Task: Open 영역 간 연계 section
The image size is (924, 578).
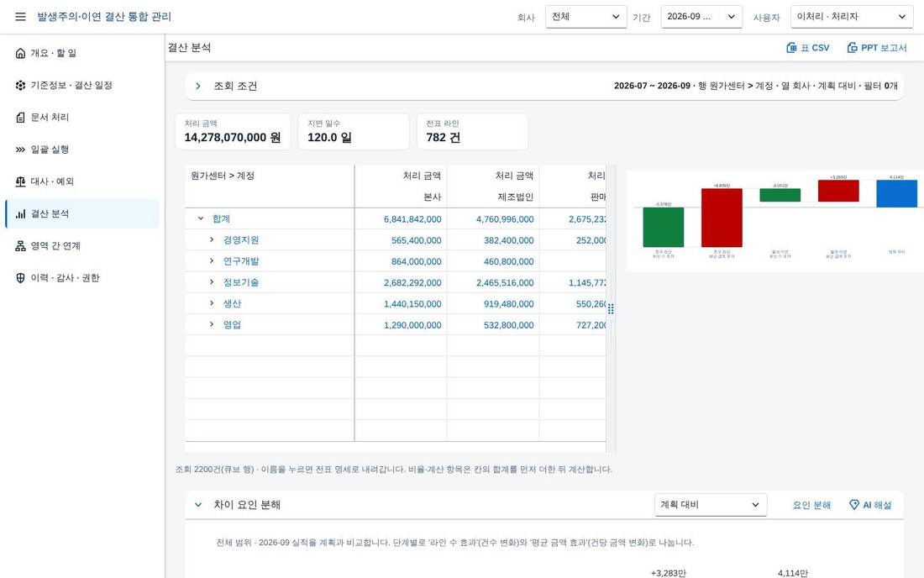Action: (82, 245)
